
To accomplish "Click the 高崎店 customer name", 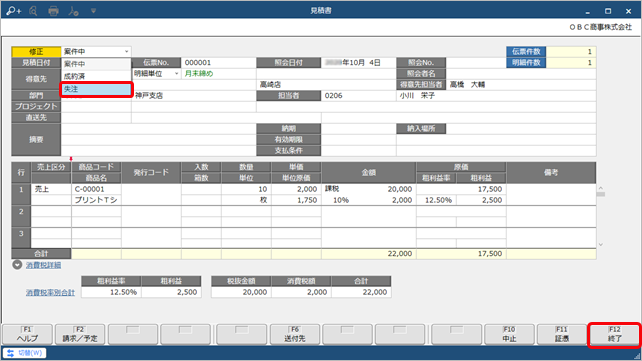I will tap(270, 85).
